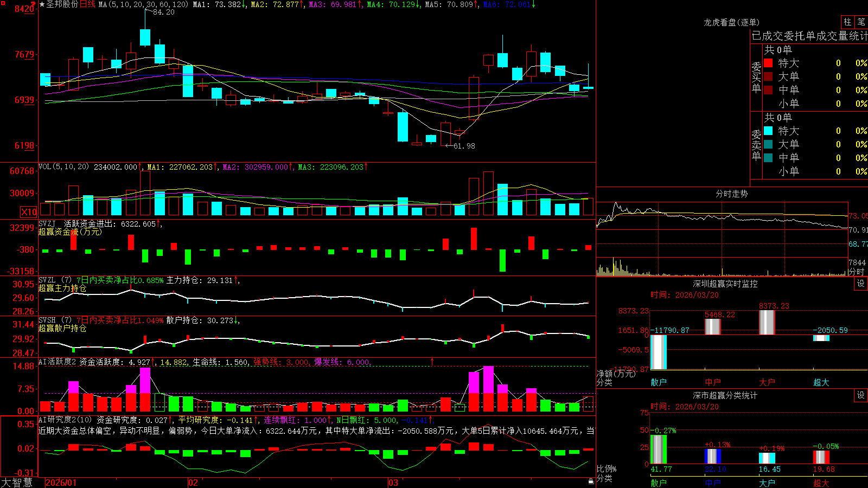
Task: Click the blue 中户 bar labeled +0.13%
Action: click(713, 457)
